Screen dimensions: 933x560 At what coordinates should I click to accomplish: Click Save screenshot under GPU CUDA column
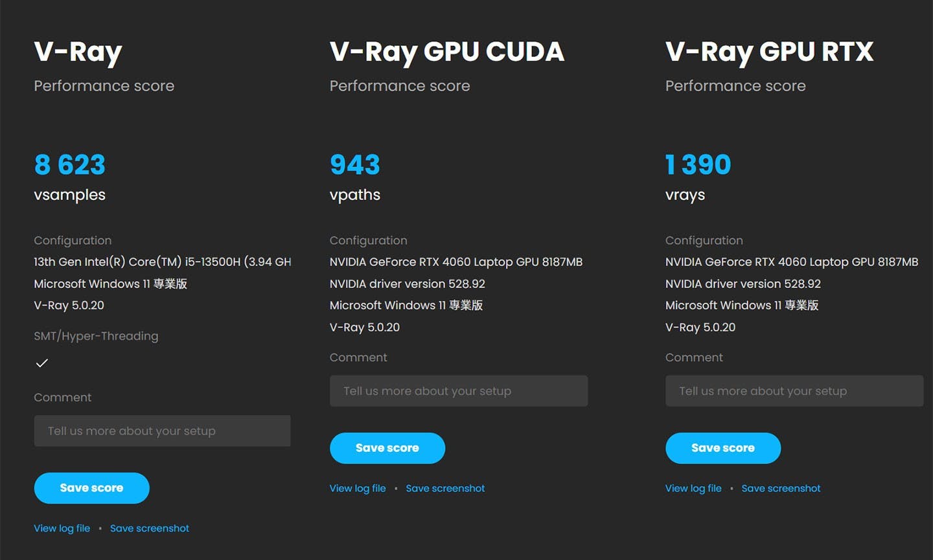pyautogui.click(x=445, y=488)
